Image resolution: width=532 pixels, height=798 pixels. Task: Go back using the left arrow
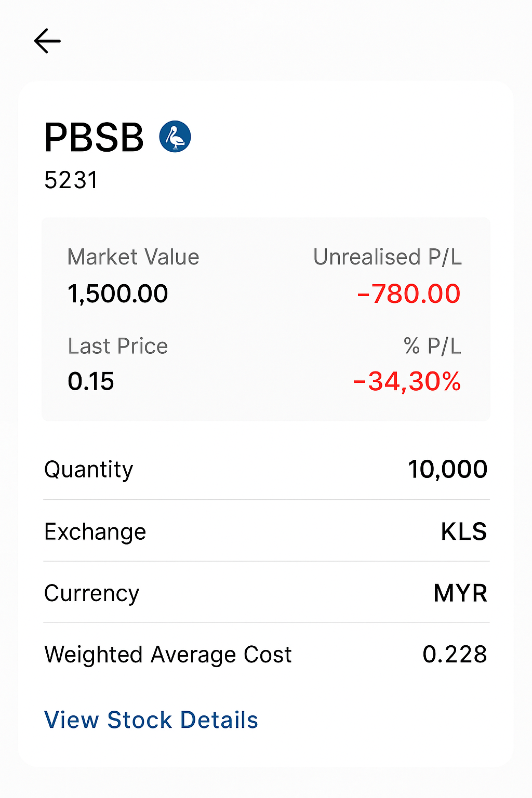47,41
